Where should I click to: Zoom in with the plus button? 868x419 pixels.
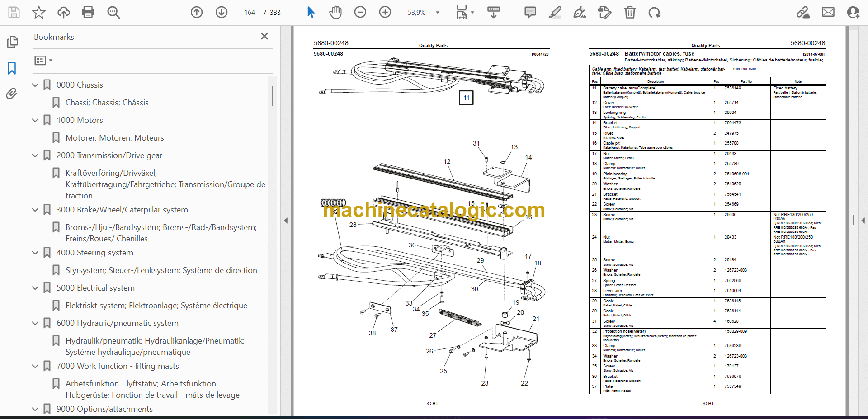(x=385, y=12)
